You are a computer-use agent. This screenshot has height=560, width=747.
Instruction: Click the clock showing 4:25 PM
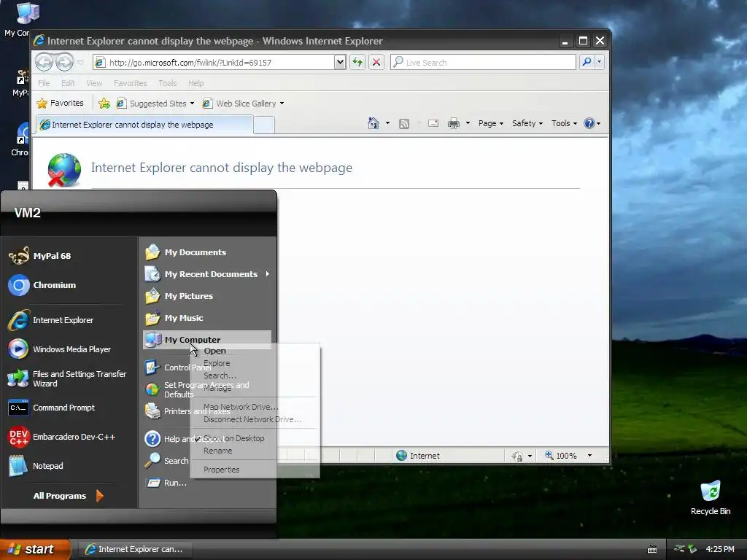(x=720, y=549)
